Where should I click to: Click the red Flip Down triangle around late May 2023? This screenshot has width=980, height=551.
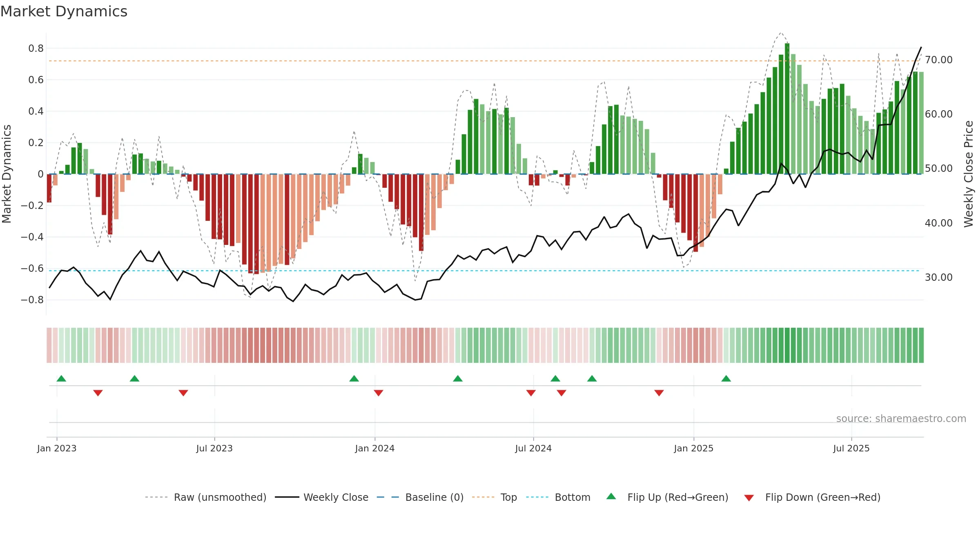point(183,393)
